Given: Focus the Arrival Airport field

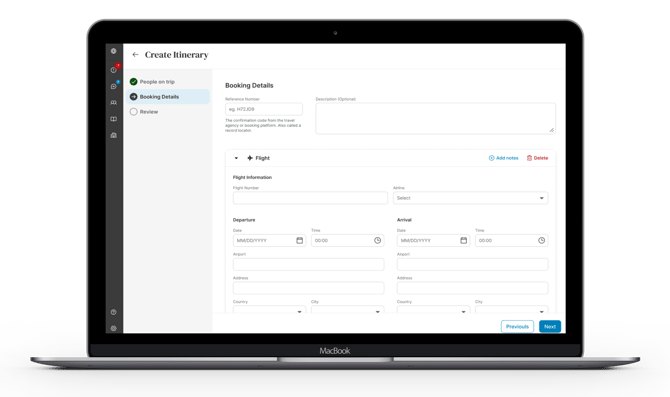Looking at the screenshot, I should pyautogui.click(x=473, y=264).
